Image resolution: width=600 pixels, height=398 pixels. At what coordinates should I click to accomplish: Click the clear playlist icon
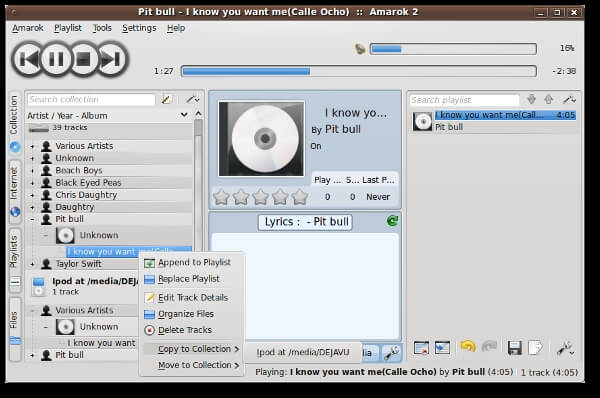(421, 347)
